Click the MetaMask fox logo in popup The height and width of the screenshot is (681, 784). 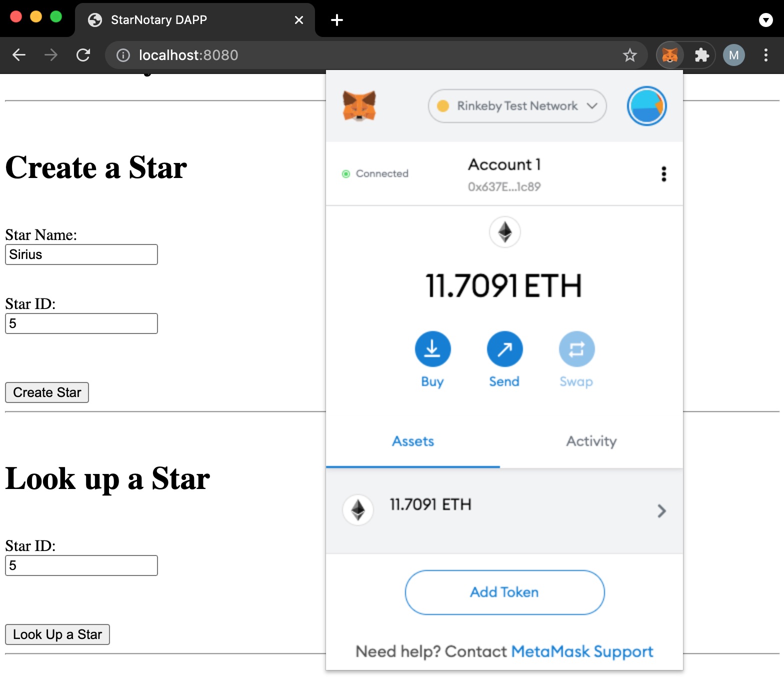[x=359, y=105]
